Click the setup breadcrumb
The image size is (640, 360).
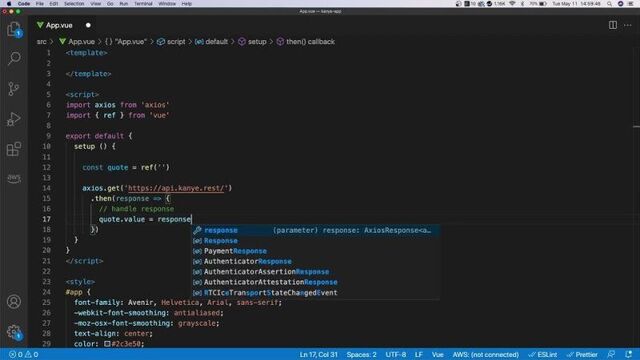pyautogui.click(x=252, y=42)
